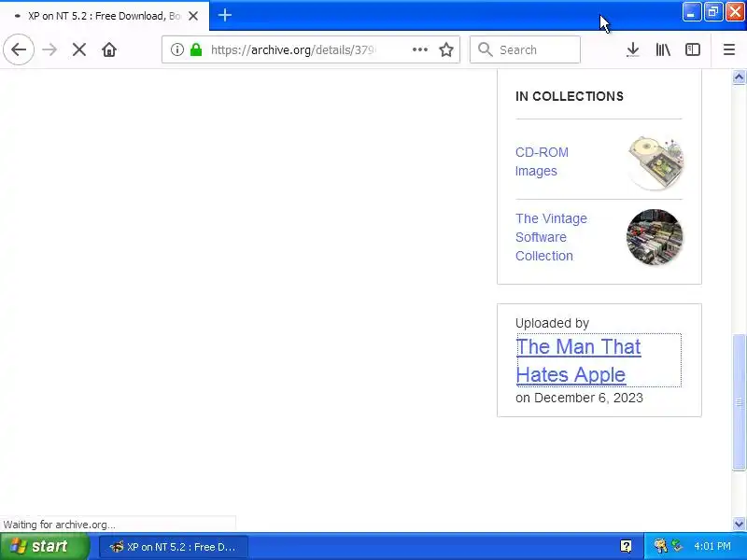Click the keys icon in system tray
This screenshot has height=560, width=747.
point(660,546)
